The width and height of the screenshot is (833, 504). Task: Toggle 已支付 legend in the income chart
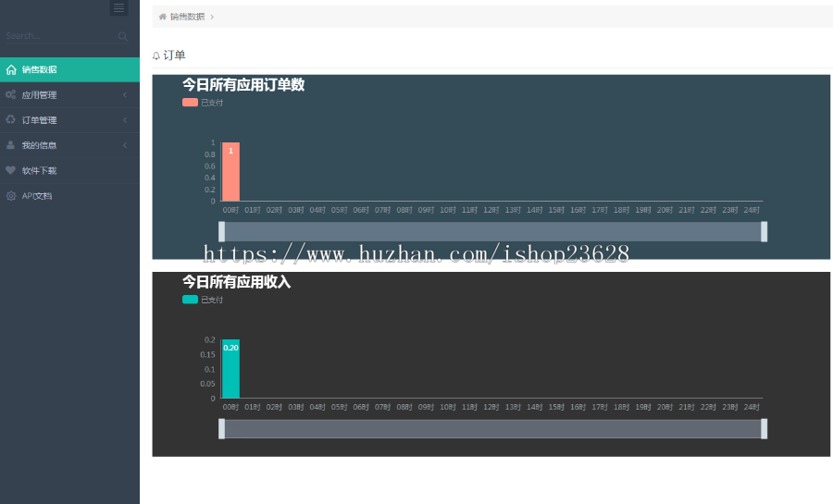(x=203, y=300)
